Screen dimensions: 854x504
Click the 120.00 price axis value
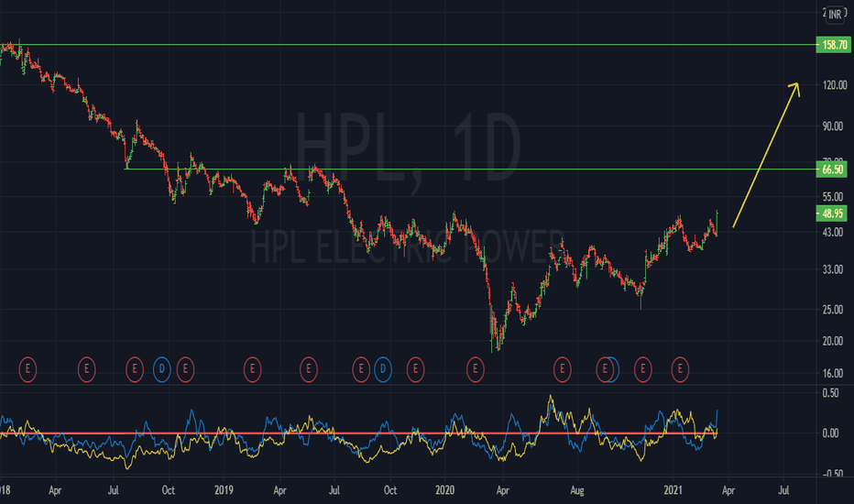835,85
